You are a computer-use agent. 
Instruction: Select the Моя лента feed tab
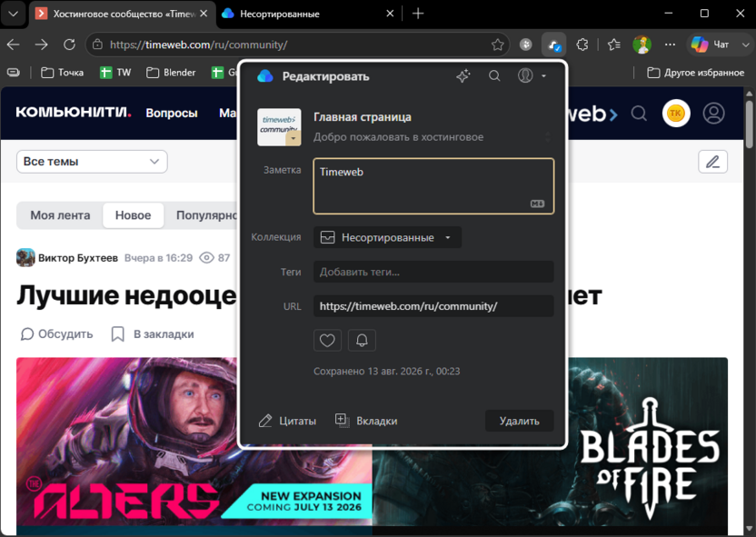[x=60, y=215]
